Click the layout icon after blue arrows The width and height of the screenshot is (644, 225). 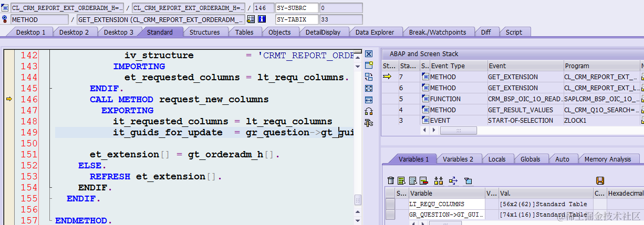click(468, 181)
